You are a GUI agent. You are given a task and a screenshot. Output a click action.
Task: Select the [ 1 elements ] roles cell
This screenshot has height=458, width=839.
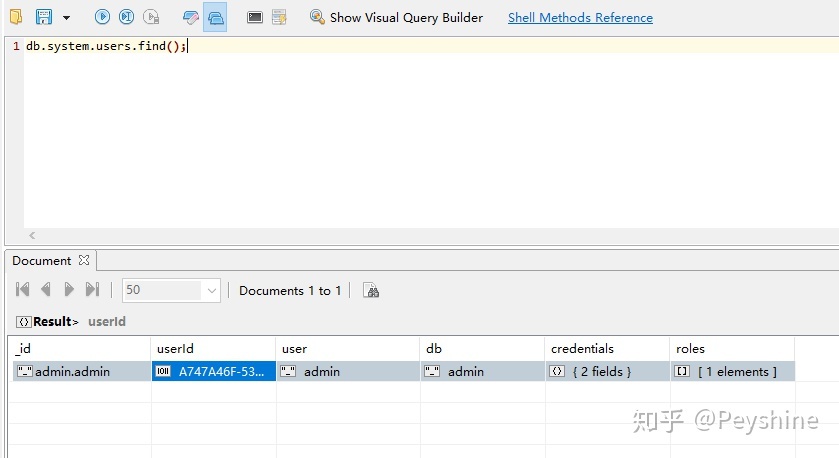[733, 371]
